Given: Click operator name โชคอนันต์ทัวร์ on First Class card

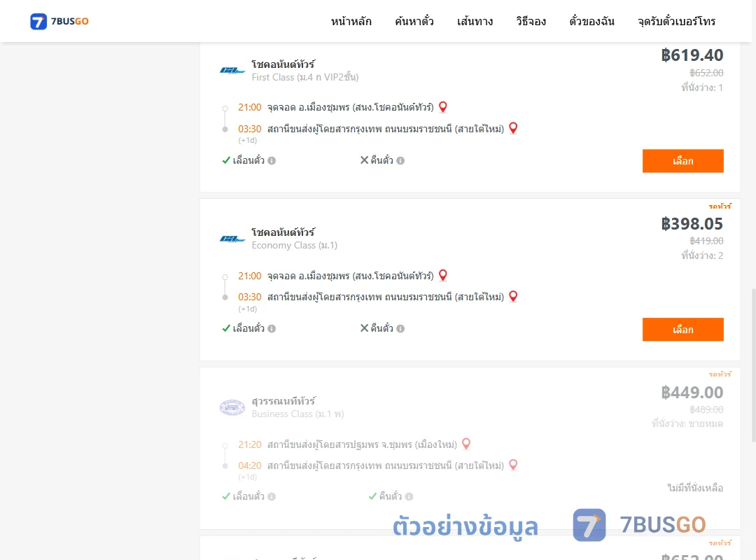Looking at the screenshot, I should coord(283,64).
